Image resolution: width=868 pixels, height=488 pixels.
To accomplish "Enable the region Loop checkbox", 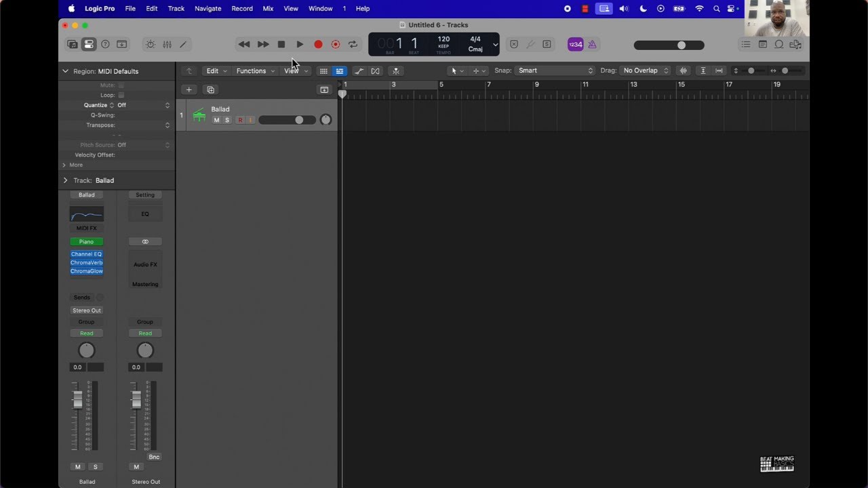I will click(x=121, y=96).
